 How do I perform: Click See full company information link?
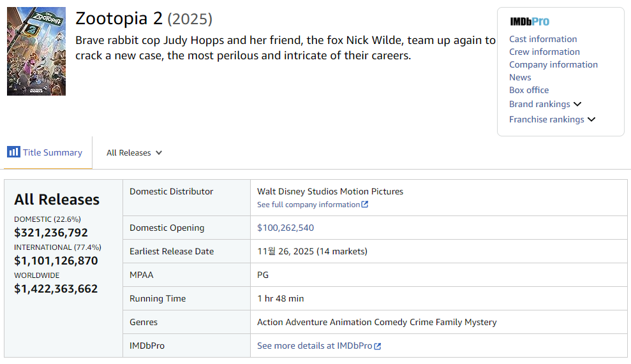point(308,205)
